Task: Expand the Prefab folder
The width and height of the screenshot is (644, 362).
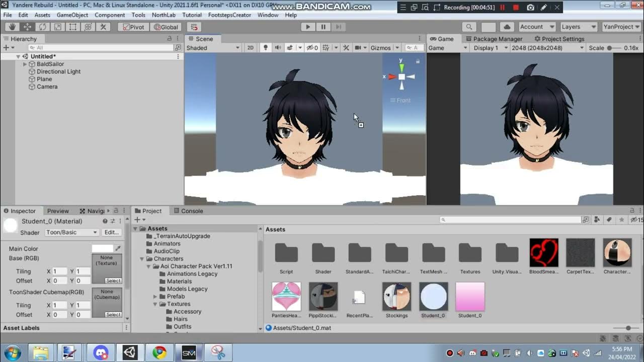Action: [155, 297]
